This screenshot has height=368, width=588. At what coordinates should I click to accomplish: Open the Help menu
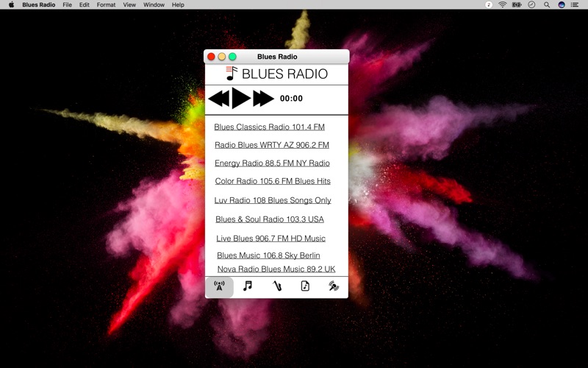pos(178,5)
